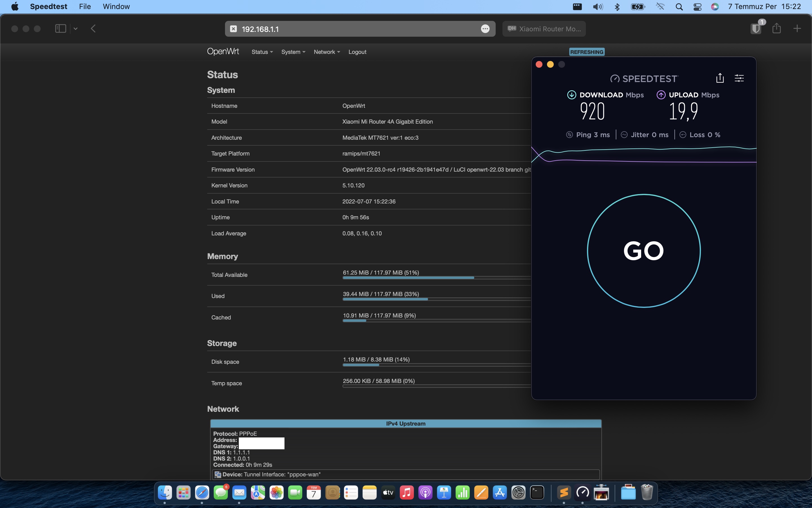Screen dimensions: 812x508
Task: Go back in Safari
Action: pos(93,29)
